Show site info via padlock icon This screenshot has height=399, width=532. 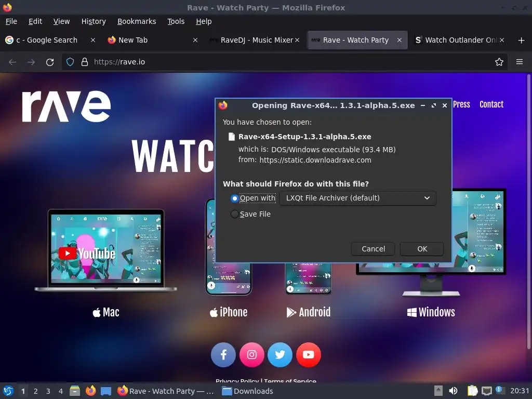pyautogui.click(x=85, y=62)
